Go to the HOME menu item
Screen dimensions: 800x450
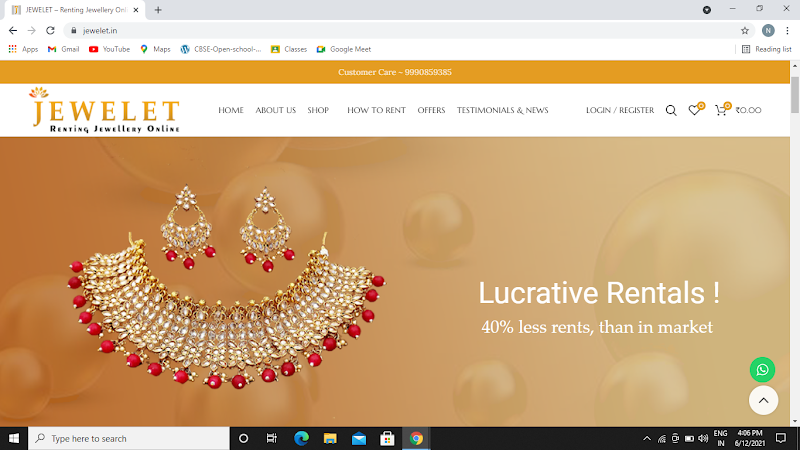pyautogui.click(x=231, y=111)
